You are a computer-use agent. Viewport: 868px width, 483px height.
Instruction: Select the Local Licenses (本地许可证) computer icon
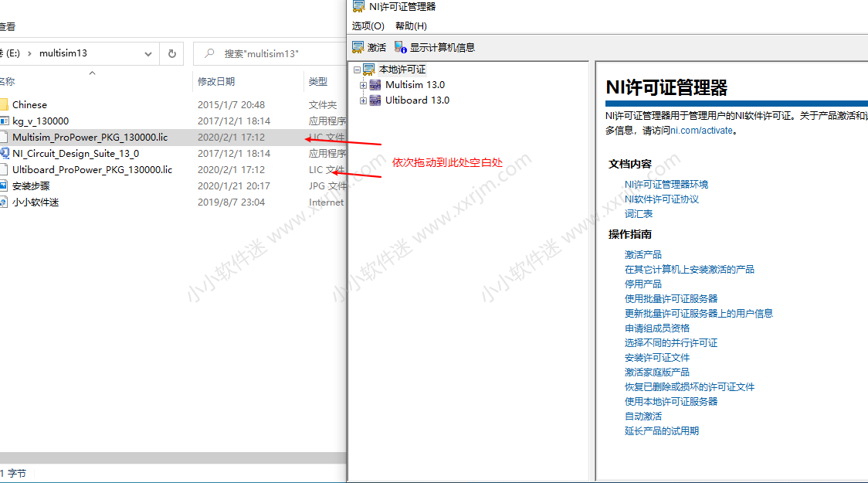tap(369, 70)
